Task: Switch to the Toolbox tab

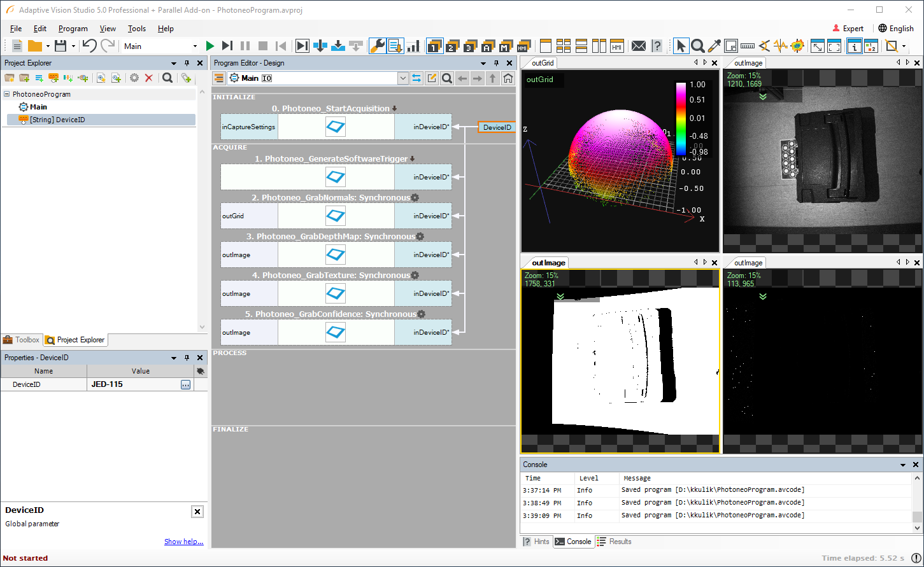Action: (21, 340)
